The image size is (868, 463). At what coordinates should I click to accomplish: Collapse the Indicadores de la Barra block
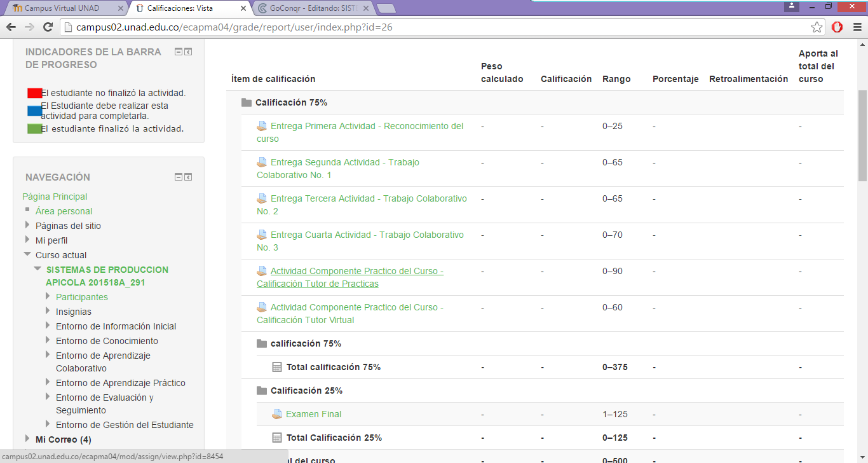tap(179, 52)
